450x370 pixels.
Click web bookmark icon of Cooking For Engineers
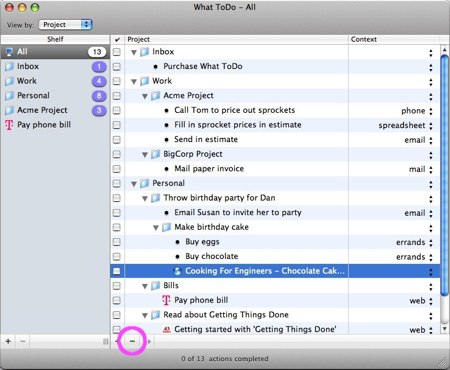point(178,271)
